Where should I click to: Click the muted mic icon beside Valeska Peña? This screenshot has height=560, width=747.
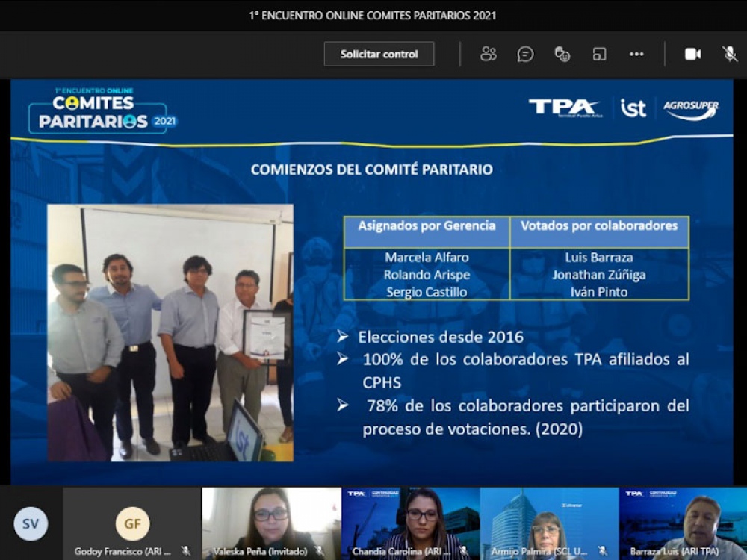tap(320, 551)
